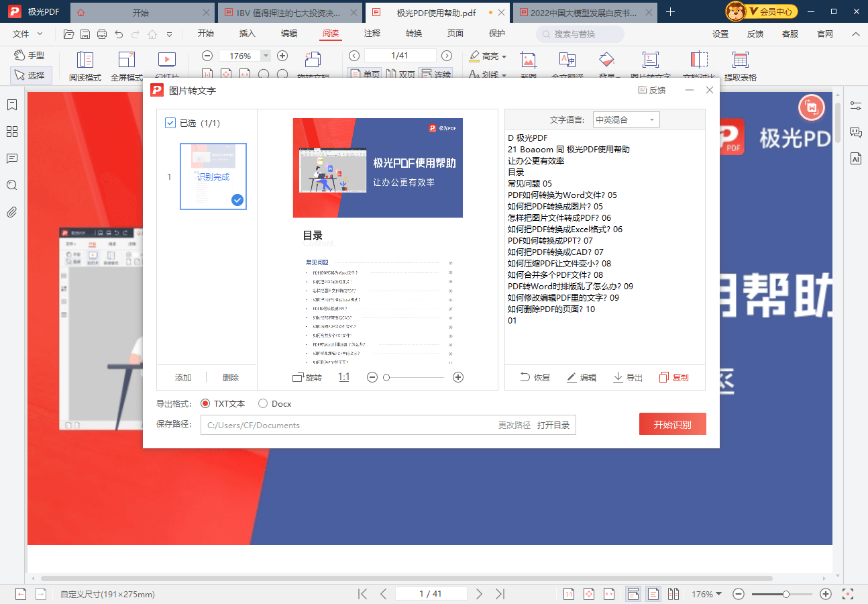Toggle continuous layout in status bar
Screen dimensions: 868x604
pyautogui.click(x=633, y=594)
